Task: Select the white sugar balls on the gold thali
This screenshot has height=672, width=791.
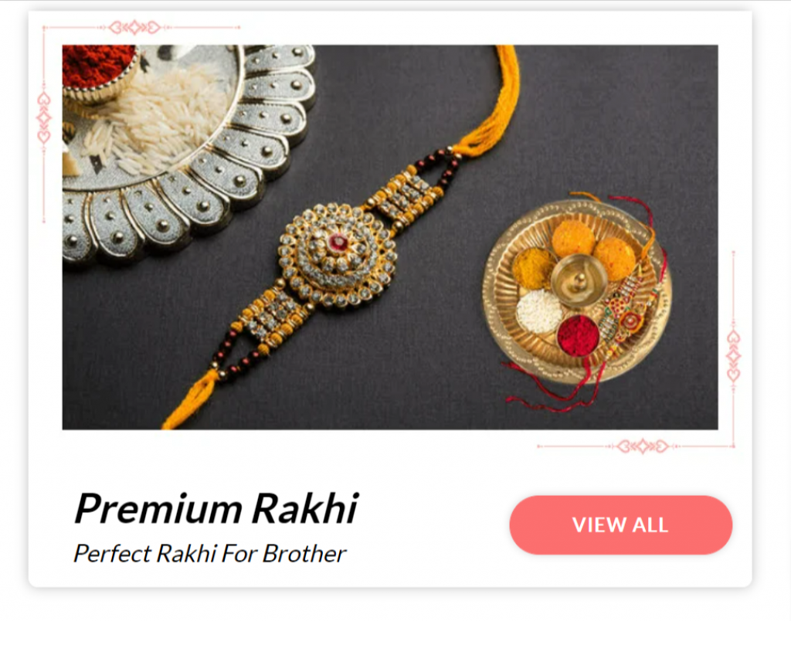Action: [x=538, y=311]
